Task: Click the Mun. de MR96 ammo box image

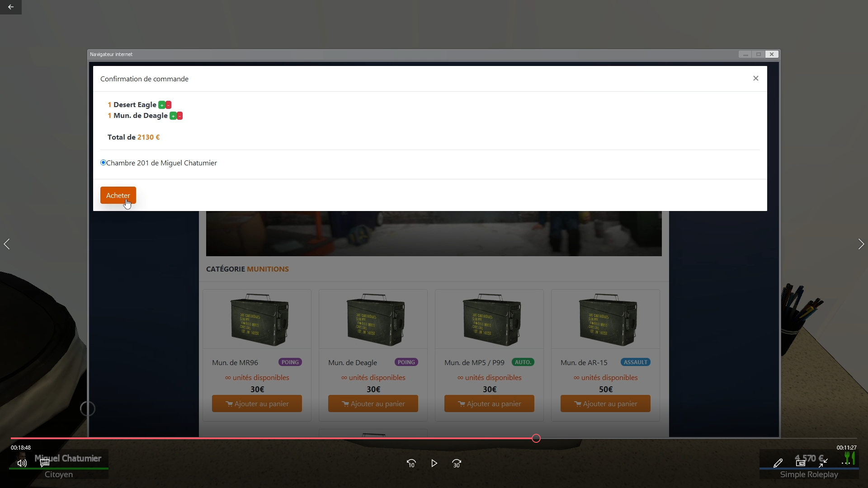Action: (x=259, y=320)
